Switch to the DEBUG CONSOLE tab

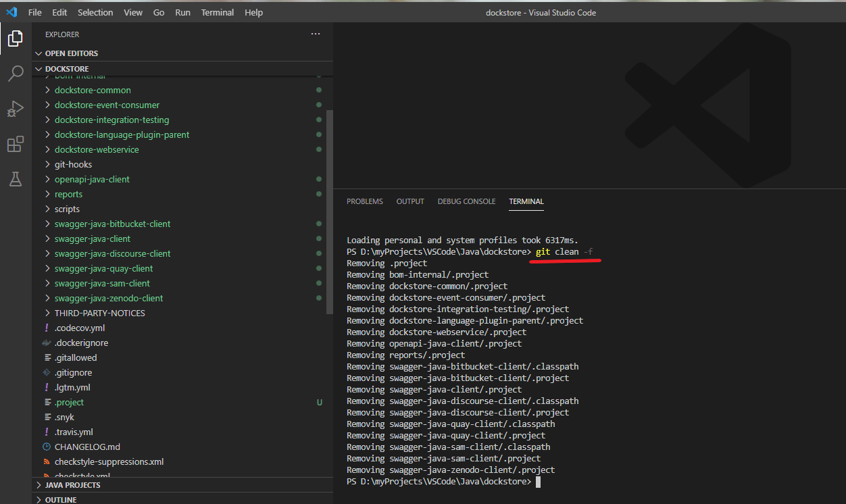pos(466,201)
